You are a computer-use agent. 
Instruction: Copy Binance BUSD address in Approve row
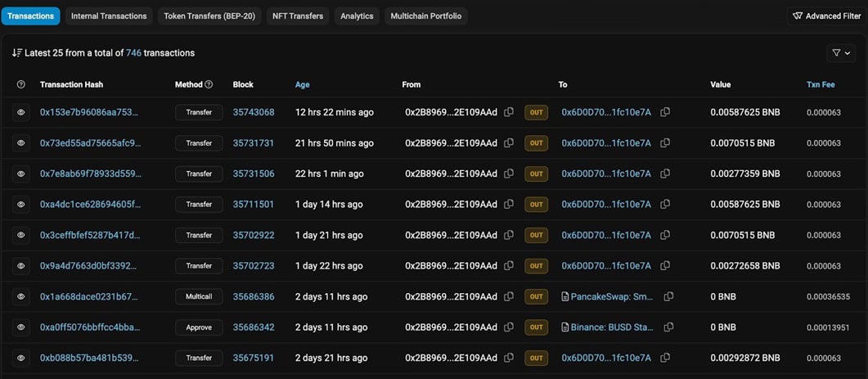(669, 327)
